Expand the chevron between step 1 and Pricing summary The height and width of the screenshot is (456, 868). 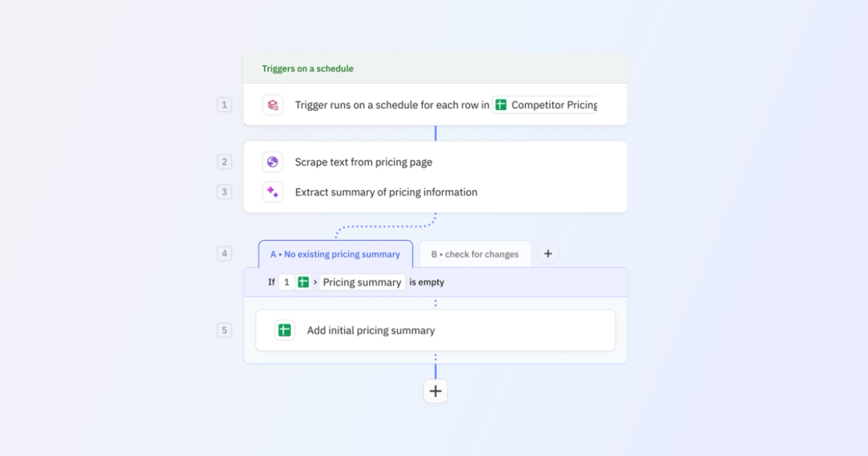coord(315,282)
